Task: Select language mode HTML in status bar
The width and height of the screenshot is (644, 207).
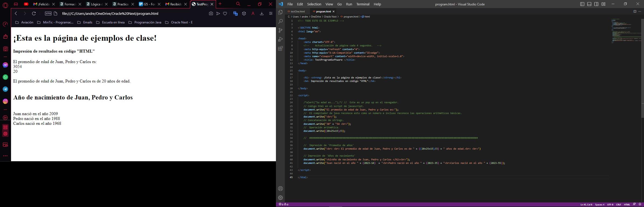Action: click(x=627, y=205)
